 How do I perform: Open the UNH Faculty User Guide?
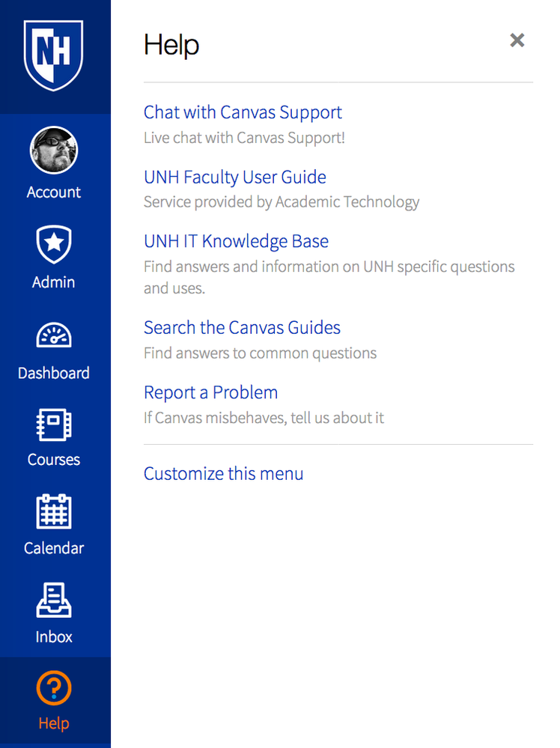(235, 177)
